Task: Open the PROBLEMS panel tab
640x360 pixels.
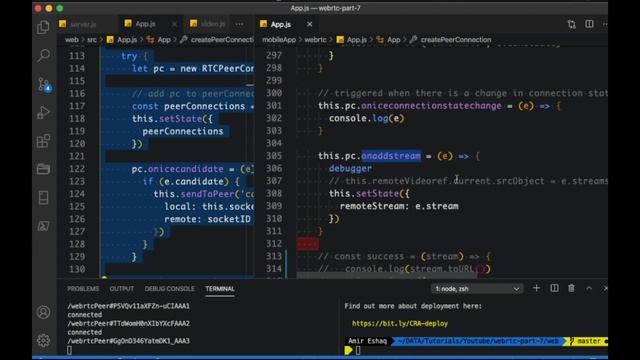Action: pos(83,289)
